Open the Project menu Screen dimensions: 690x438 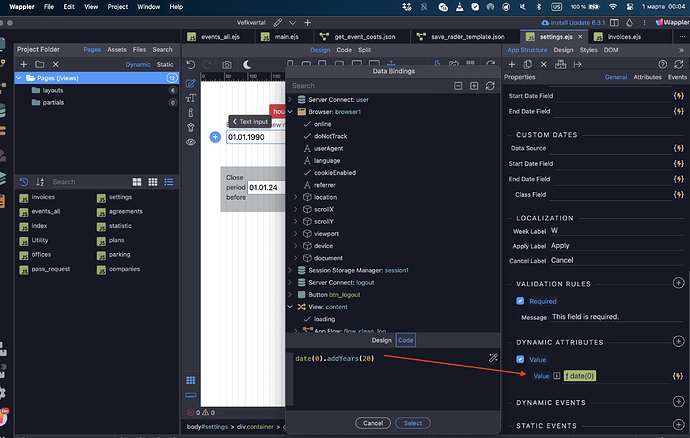117,7
